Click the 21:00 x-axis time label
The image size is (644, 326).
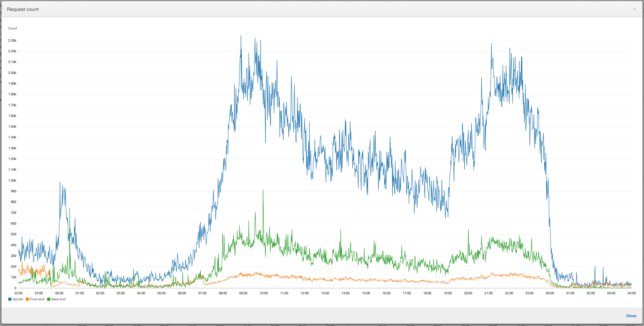(x=488, y=293)
